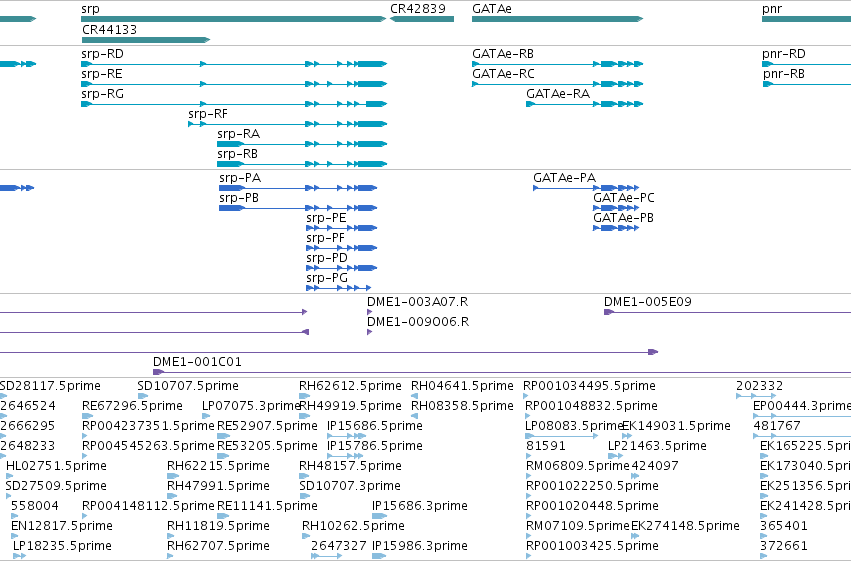Select the srp gene bar
851x561 pixels.
tap(233, 19)
